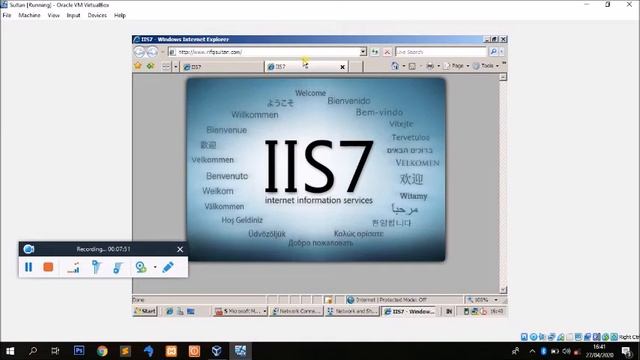Open Sublime Text from host taskbar

125,351
